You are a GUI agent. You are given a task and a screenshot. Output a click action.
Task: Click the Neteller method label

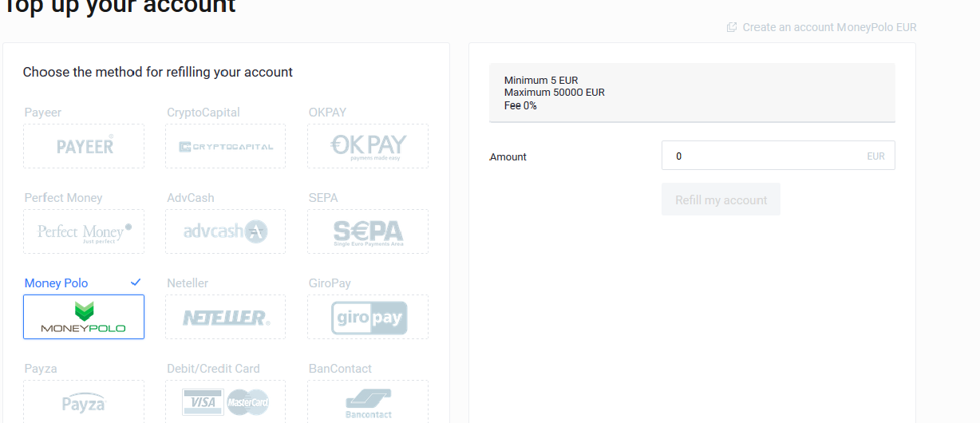coord(188,283)
